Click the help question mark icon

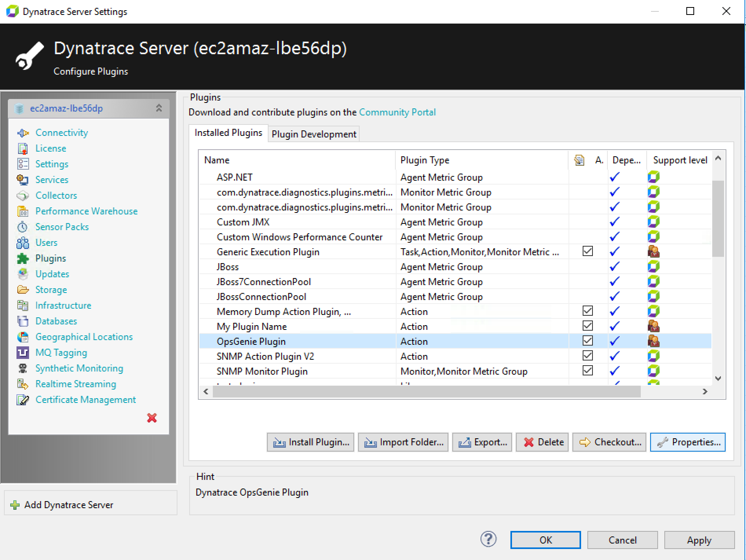pyautogui.click(x=488, y=539)
